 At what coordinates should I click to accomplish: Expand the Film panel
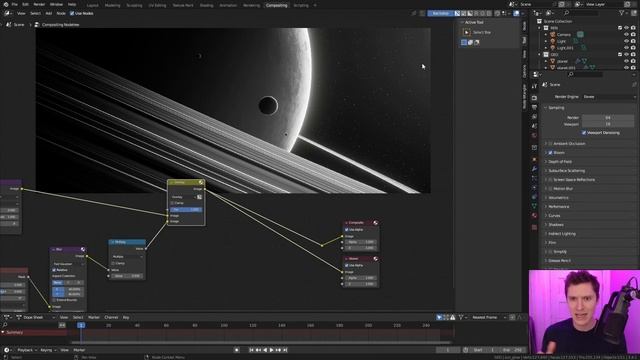tap(552, 242)
